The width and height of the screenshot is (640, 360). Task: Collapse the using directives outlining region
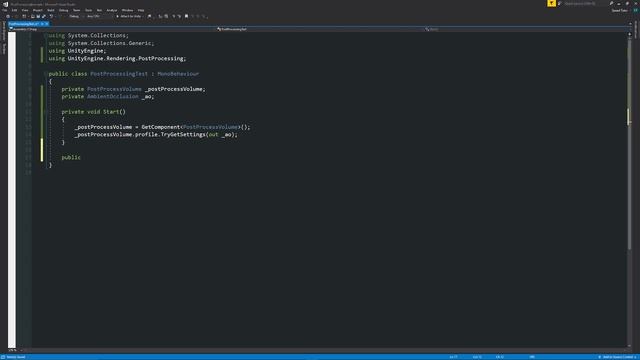45,36
